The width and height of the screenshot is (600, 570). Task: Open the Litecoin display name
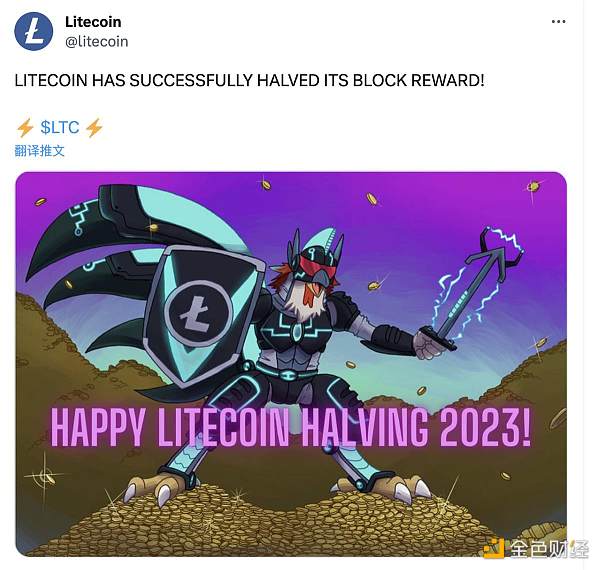pos(93,22)
